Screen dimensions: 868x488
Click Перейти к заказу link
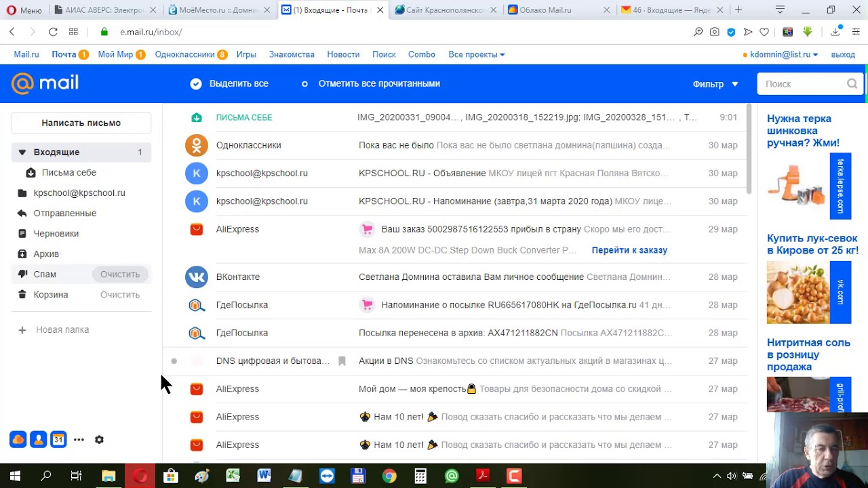pos(629,250)
